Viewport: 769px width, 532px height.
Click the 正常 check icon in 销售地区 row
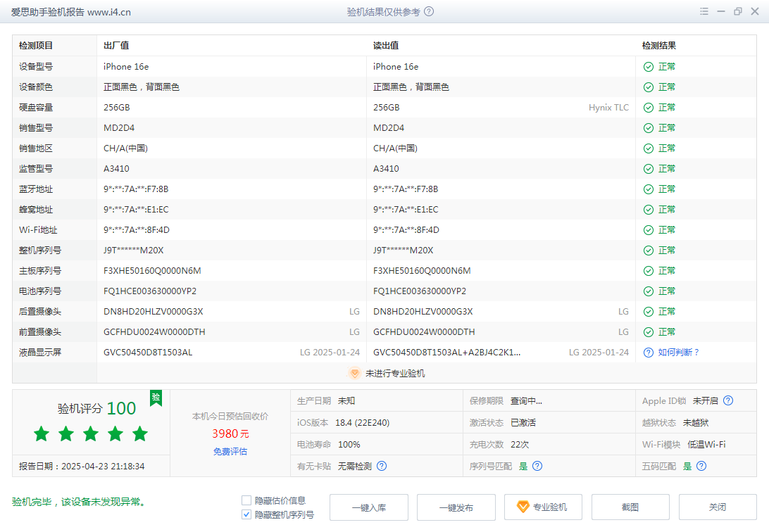click(x=649, y=148)
